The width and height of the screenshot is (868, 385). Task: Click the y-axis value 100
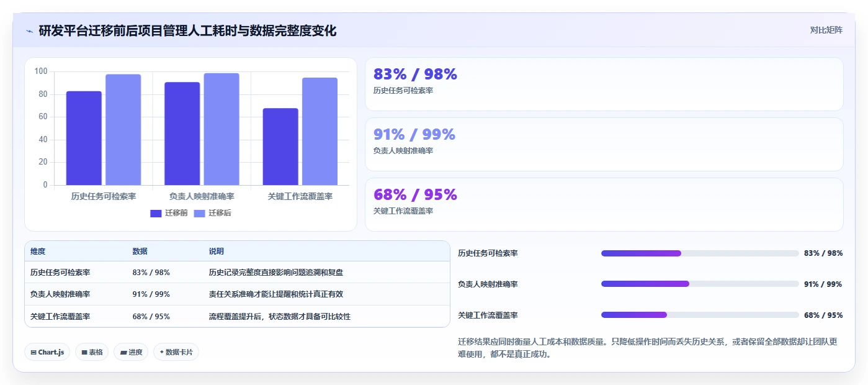click(41, 71)
